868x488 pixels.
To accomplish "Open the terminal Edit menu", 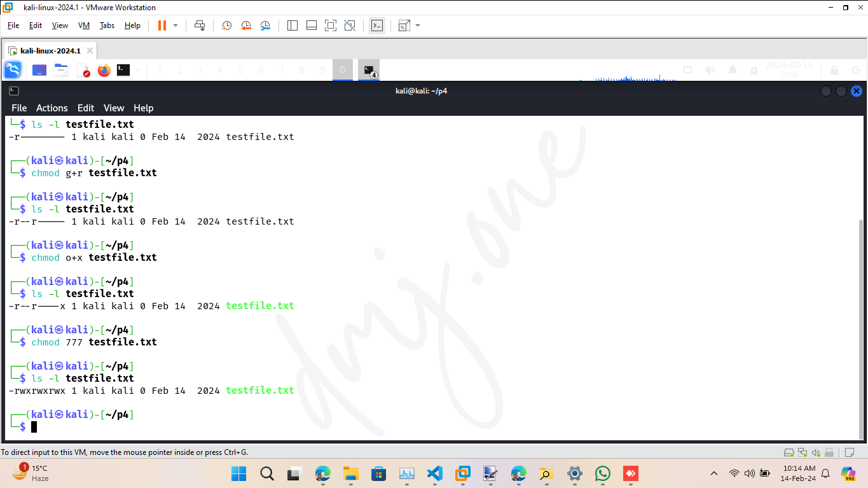I will click(x=86, y=108).
